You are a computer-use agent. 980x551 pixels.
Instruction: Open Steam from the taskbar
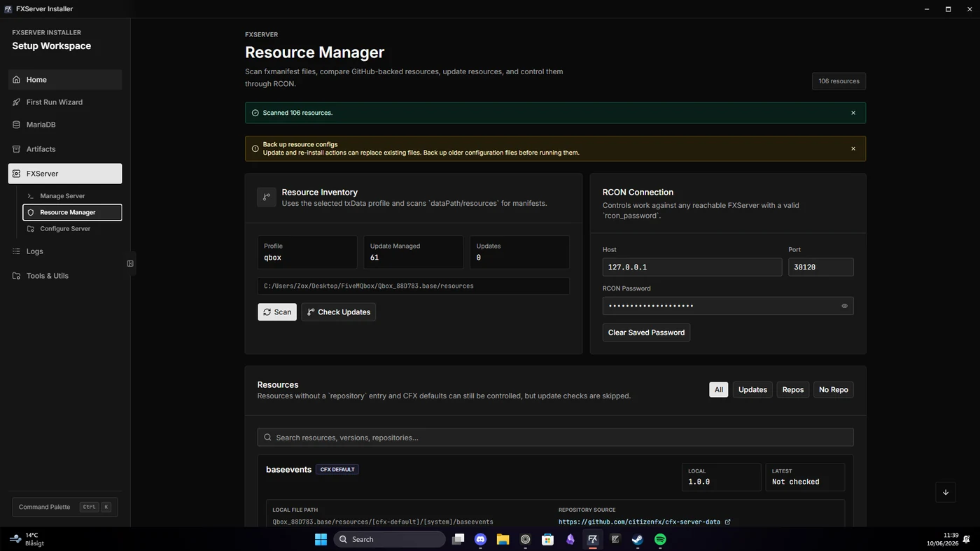[x=638, y=539]
